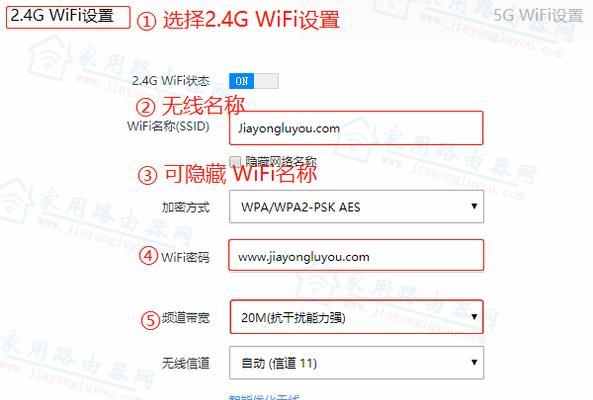The image size is (593, 400).
Task: Click the 隐藏网络名称 label text
Action: click(281, 161)
